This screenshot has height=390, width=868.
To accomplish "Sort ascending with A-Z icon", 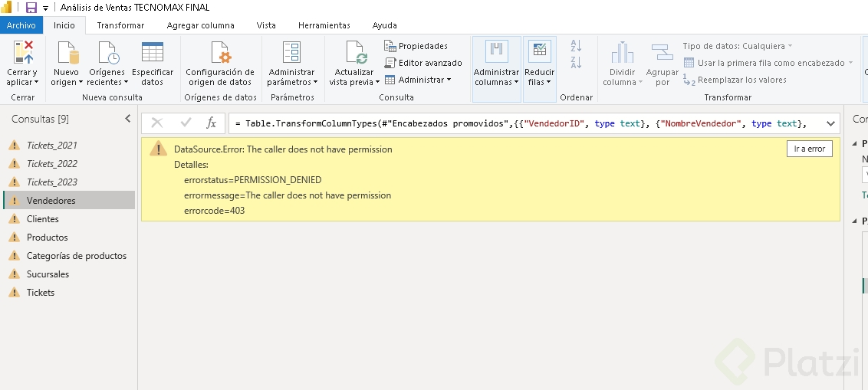I will click(x=576, y=46).
